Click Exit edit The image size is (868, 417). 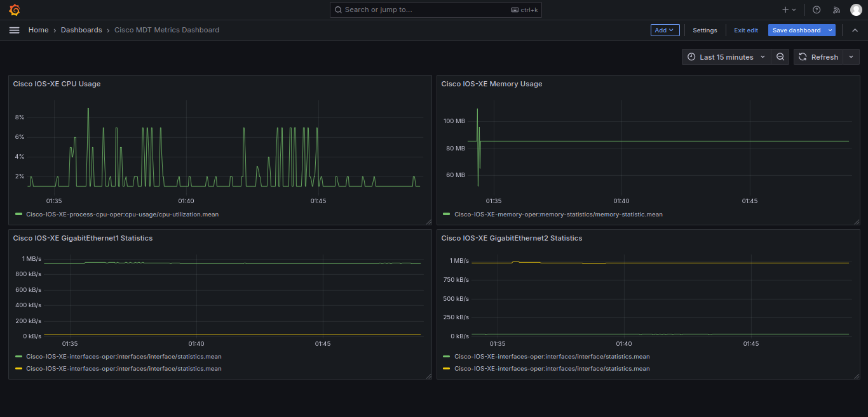pyautogui.click(x=746, y=30)
